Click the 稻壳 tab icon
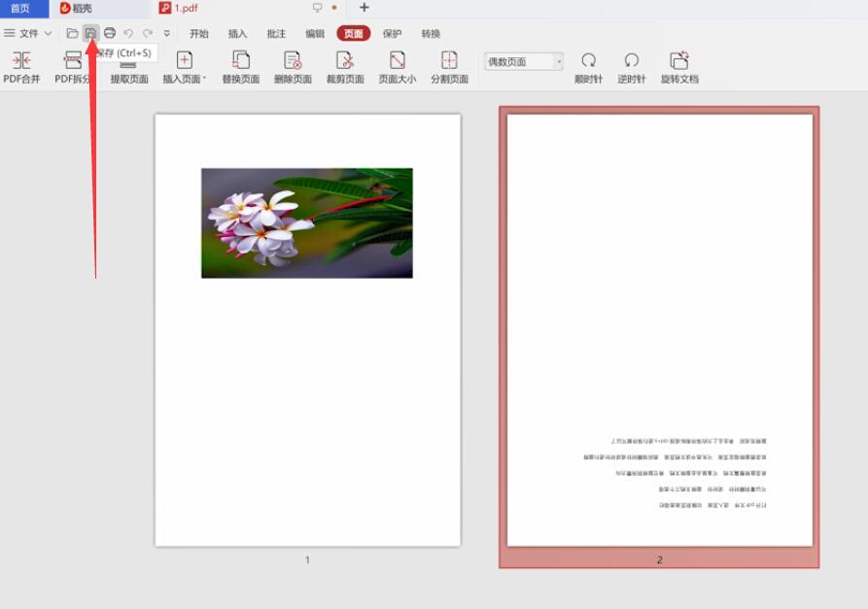The height and width of the screenshot is (609, 868). pyautogui.click(x=65, y=8)
